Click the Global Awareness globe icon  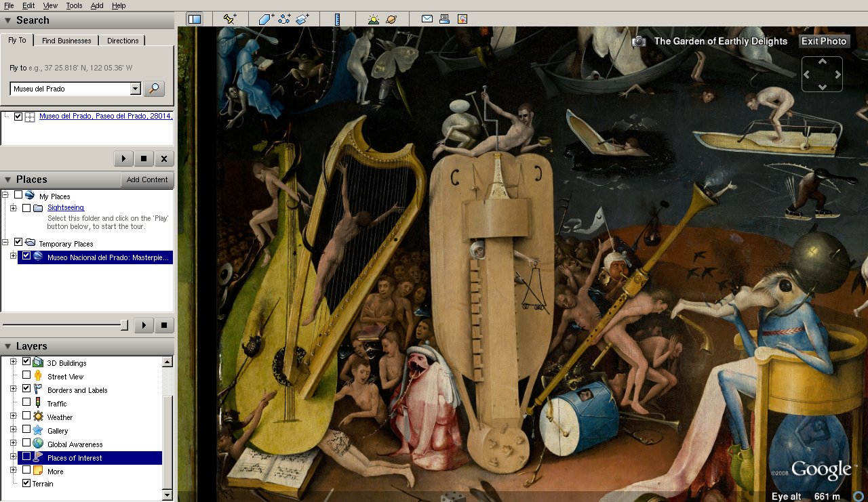pyautogui.click(x=38, y=444)
